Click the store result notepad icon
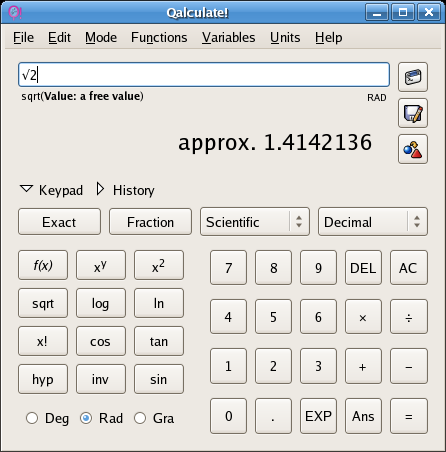Viewport: 446px width, 452px height. [x=413, y=113]
